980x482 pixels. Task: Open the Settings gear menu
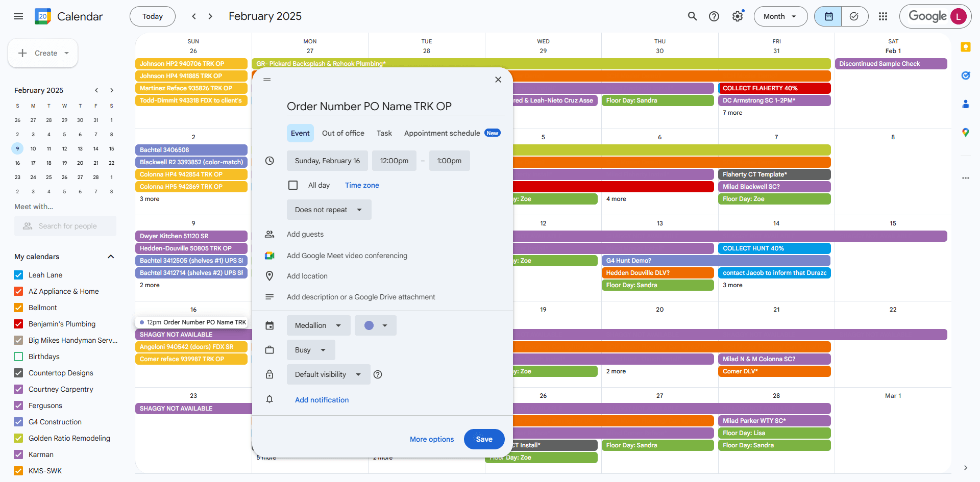[738, 16]
